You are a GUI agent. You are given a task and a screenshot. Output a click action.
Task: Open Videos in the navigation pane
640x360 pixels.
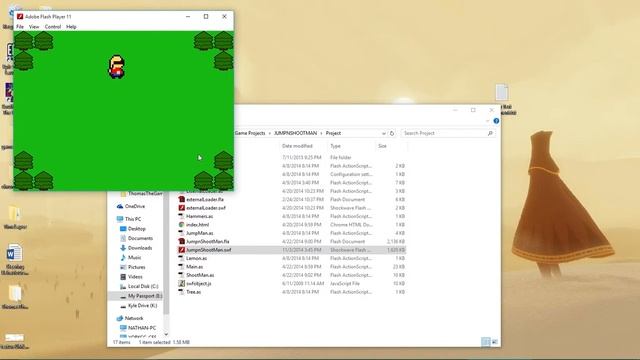coord(135,277)
